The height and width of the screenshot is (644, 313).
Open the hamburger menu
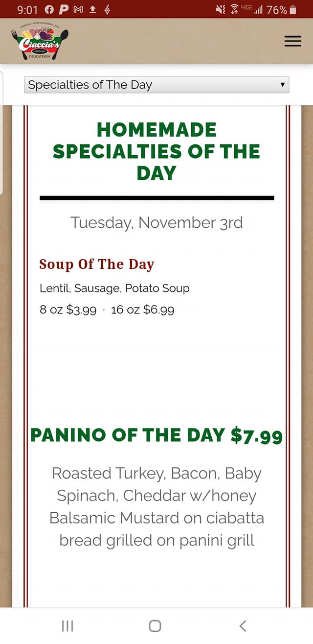point(292,42)
